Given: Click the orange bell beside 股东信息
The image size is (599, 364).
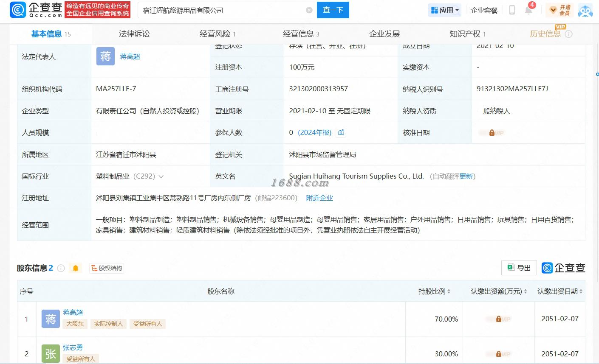Looking at the screenshot, I should tap(76, 268).
